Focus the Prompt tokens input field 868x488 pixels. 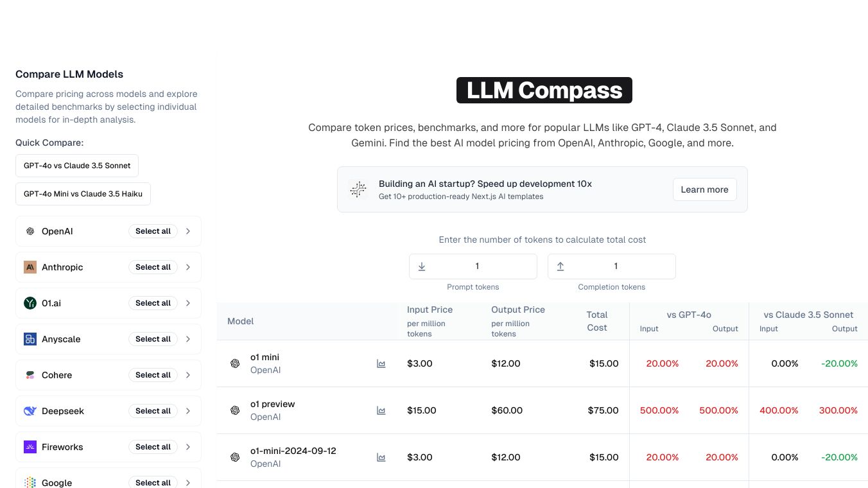click(477, 266)
